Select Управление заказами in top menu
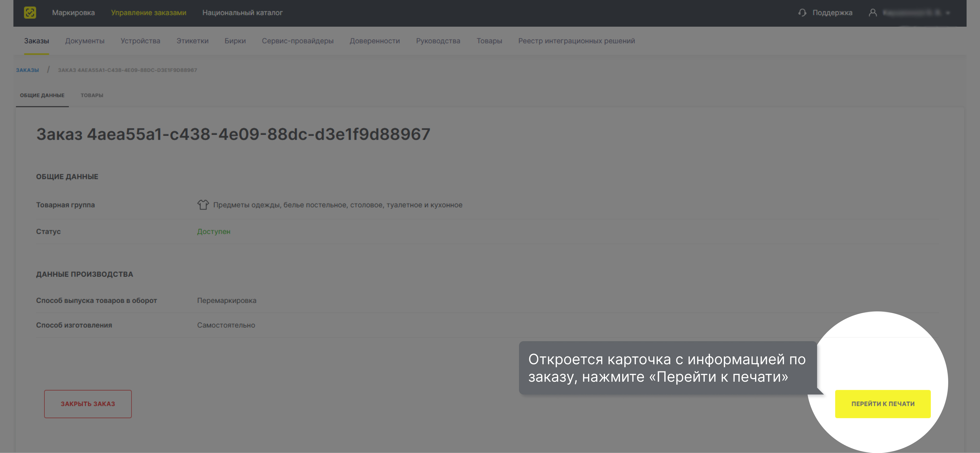 (x=149, y=13)
